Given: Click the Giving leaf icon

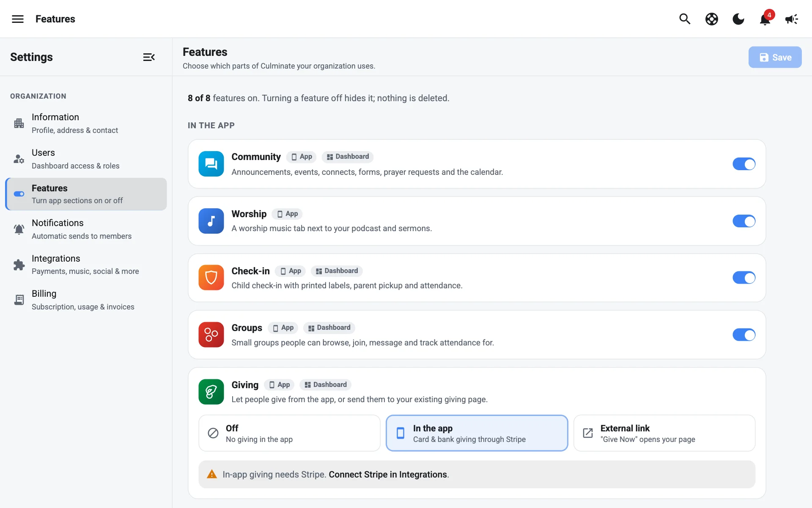Looking at the screenshot, I should coord(211,392).
